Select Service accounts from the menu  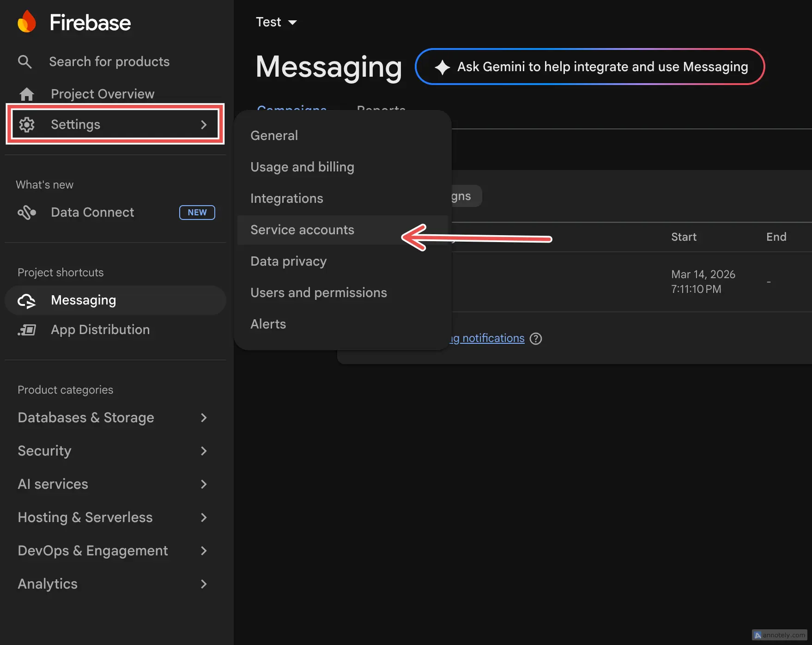click(x=302, y=230)
